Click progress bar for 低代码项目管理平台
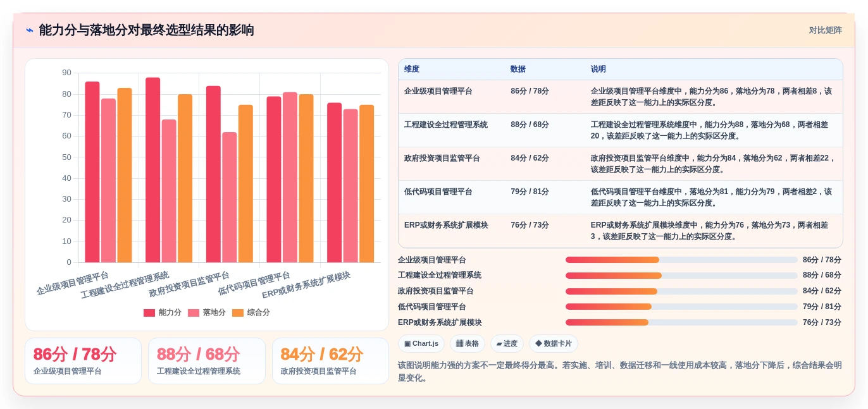Screen dimensions: 868x409 tap(681, 307)
